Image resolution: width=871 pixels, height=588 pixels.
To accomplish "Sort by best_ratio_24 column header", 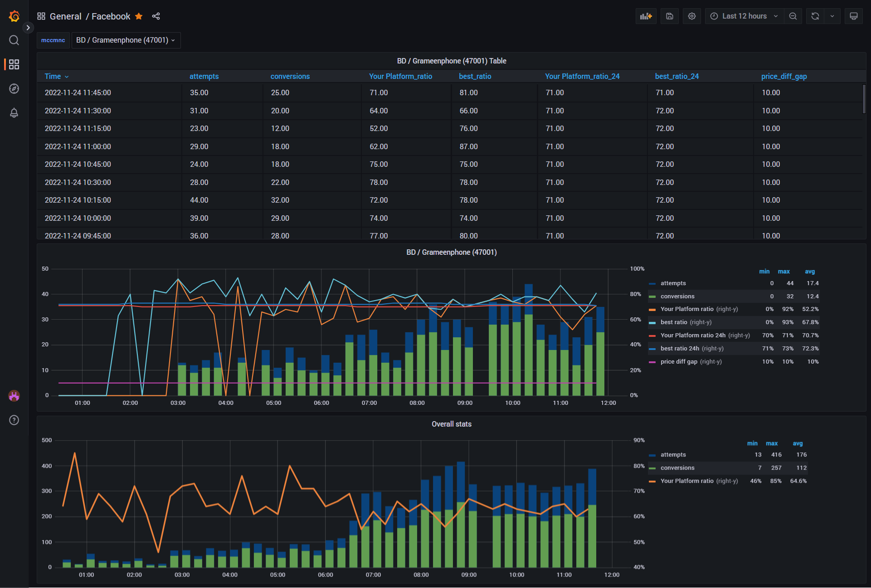I will tap(677, 76).
